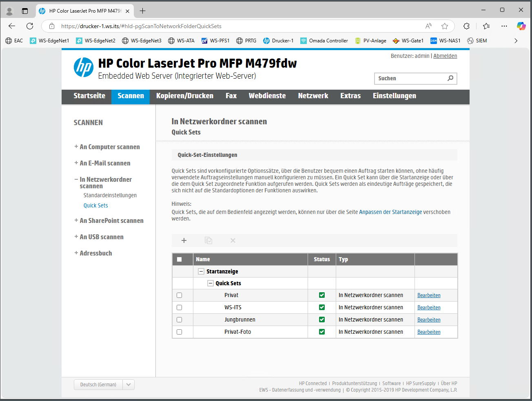Screen dimensions: 532x401
Task: Open Favorites list icon
Action: pyautogui.click(x=486, y=26)
